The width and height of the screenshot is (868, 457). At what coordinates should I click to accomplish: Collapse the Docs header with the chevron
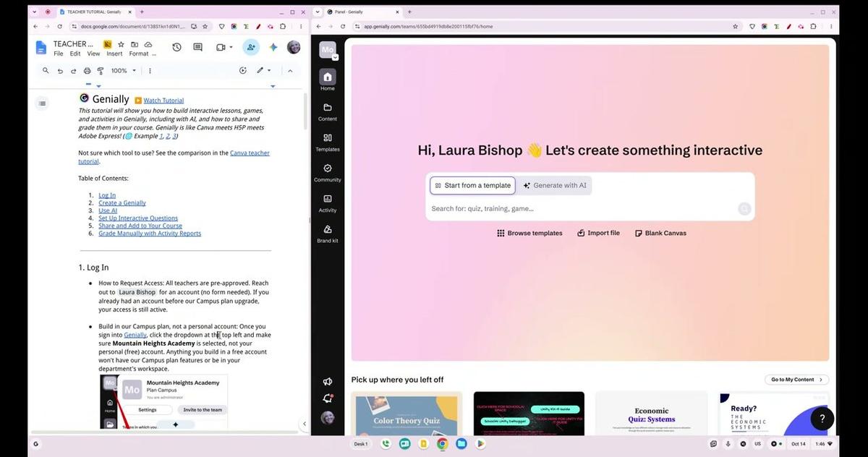[290, 71]
